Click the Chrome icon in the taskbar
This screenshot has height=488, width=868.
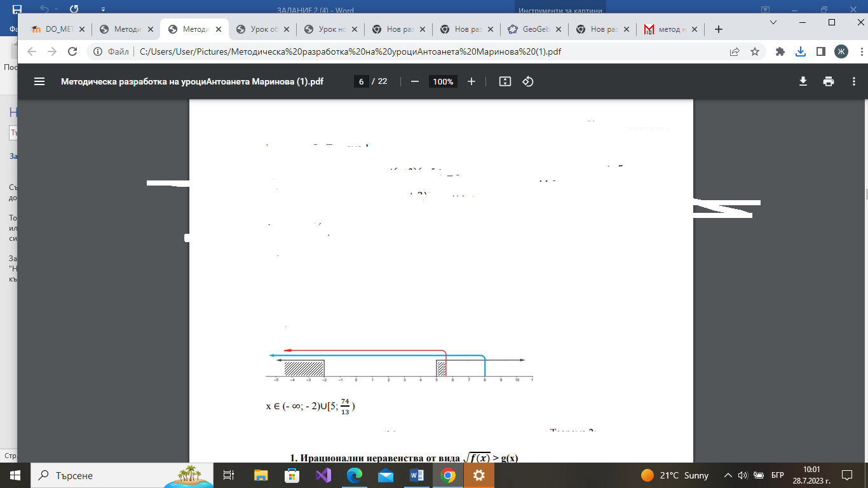448,475
